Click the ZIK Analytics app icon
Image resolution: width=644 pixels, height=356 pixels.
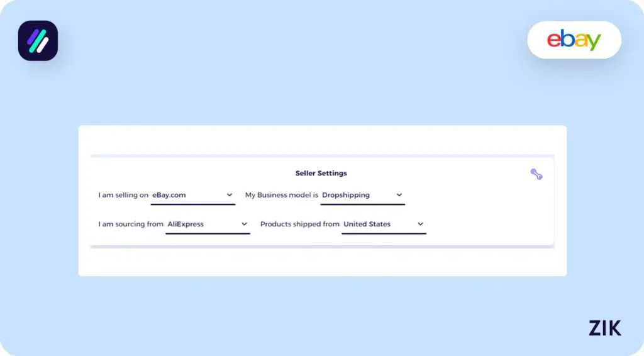38,41
